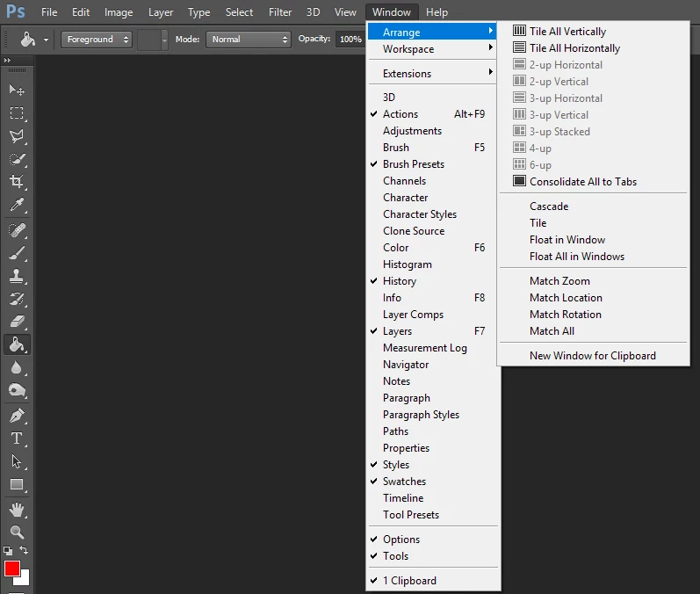Open the Foreground fill source dropdown
Image resolution: width=700 pixels, height=594 pixels.
[97, 40]
